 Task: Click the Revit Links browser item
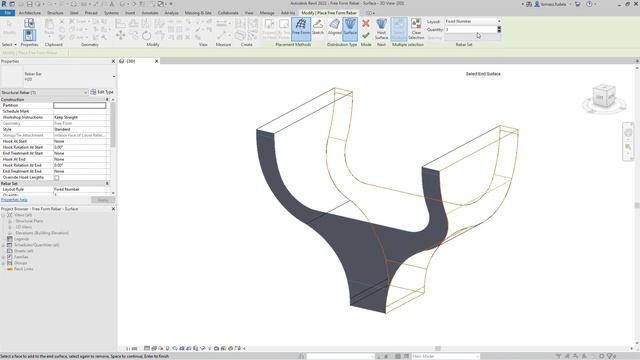(x=24, y=269)
